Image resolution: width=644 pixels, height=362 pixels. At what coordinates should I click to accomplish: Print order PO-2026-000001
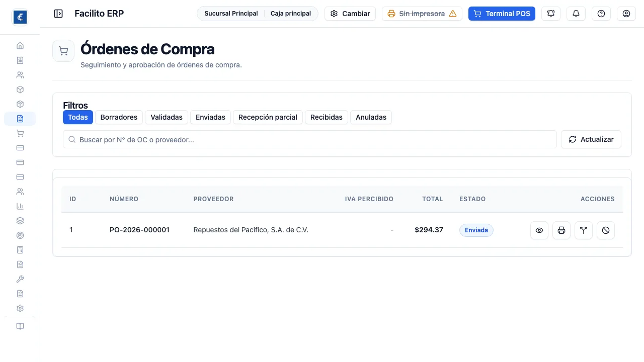click(x=561, y=230)
